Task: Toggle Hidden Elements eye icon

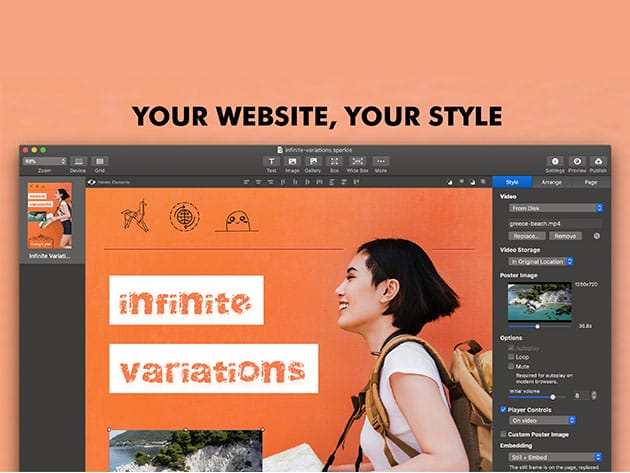Action: tap(92, 182)
